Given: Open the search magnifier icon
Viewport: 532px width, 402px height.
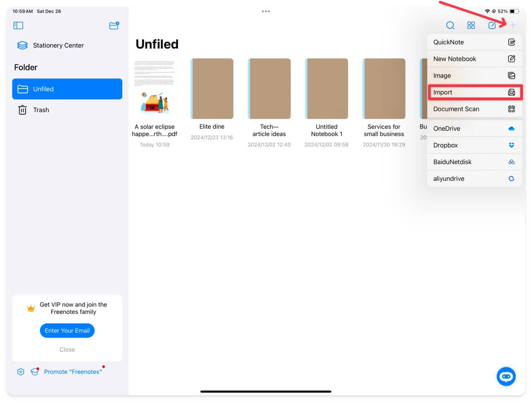Looking at the screenshot, I should click(x=450, y=25).
